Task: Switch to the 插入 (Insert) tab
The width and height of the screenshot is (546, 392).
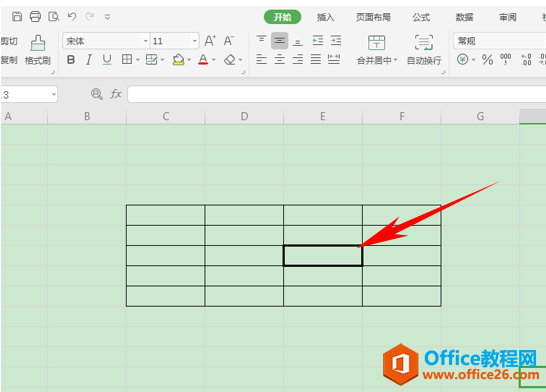Action: click(x=326, y=17)
